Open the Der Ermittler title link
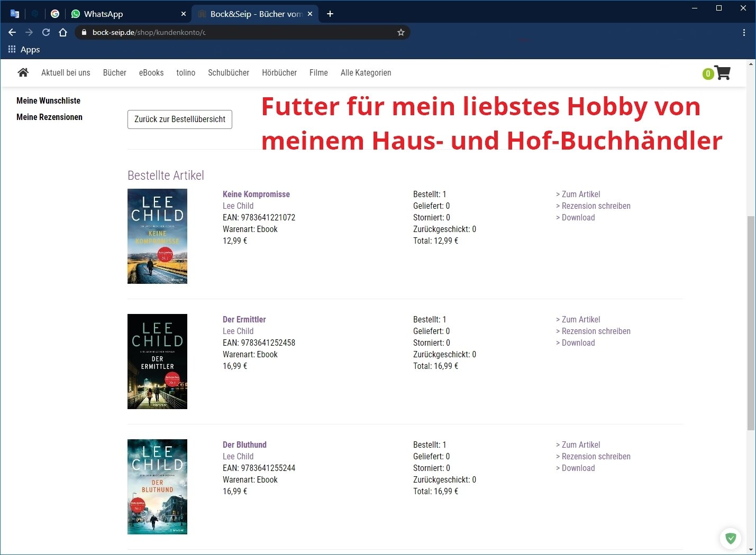 pos(244,319)
